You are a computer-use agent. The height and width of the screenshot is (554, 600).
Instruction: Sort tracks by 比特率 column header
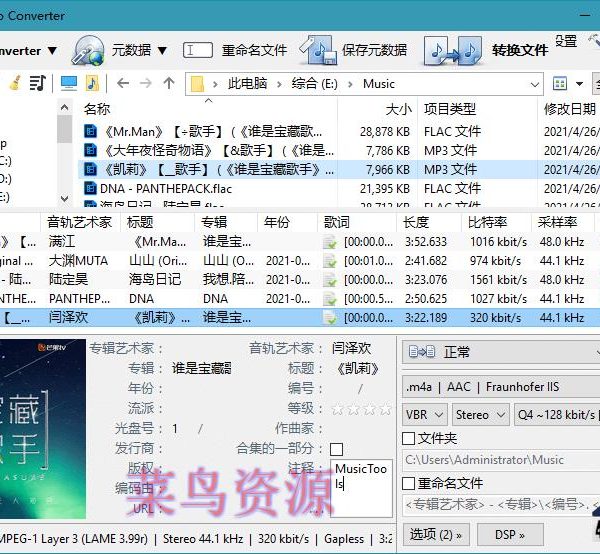[x=487, y=222]
